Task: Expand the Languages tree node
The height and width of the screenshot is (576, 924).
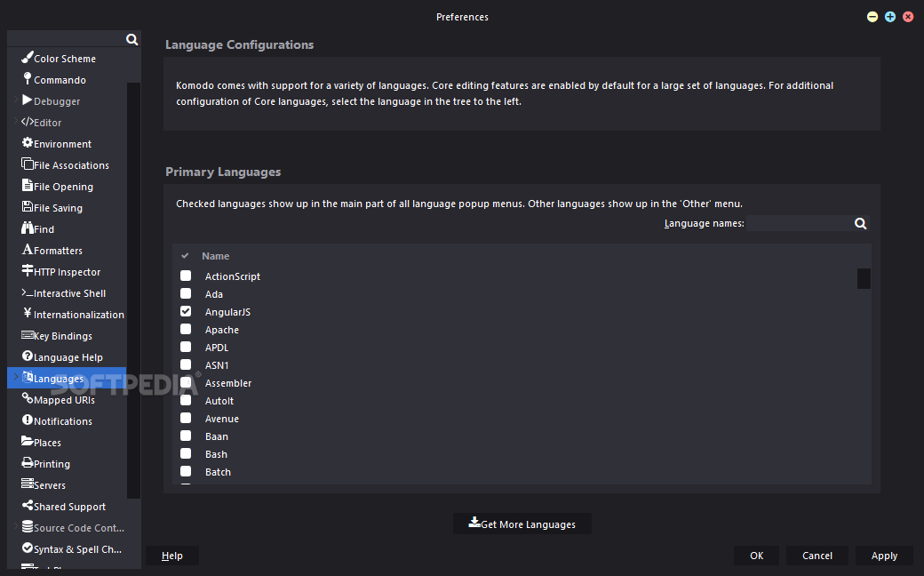Action: point(16,377)
